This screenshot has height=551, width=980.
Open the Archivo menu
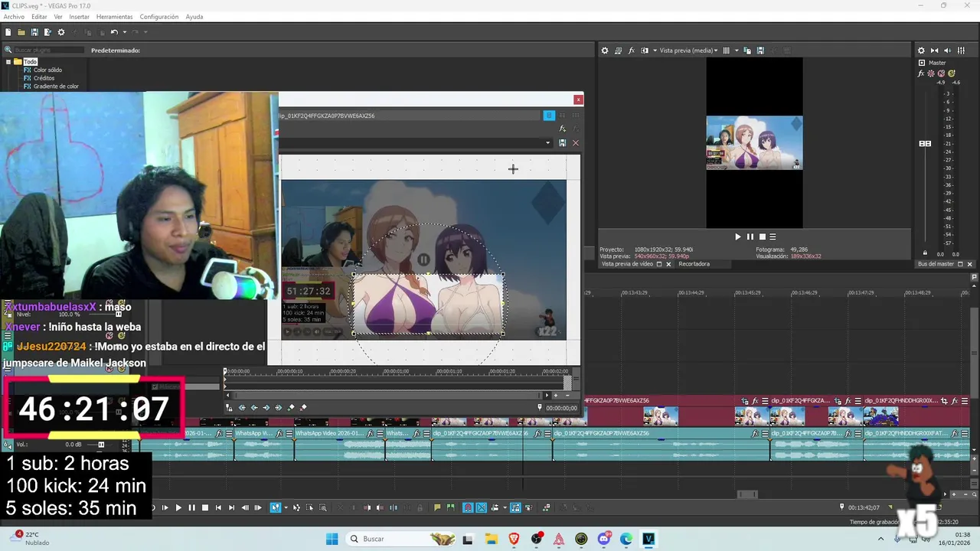pyautogui.click(x=14, y=17)
